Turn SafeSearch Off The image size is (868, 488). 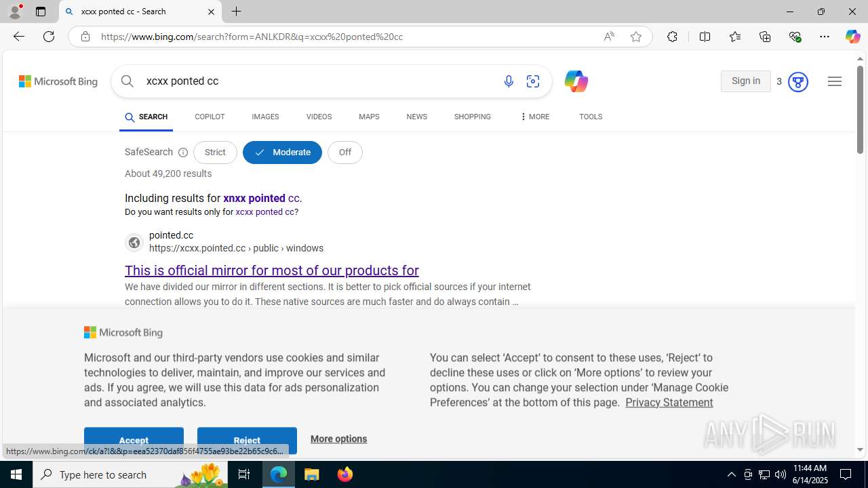[x=345, y=152]
